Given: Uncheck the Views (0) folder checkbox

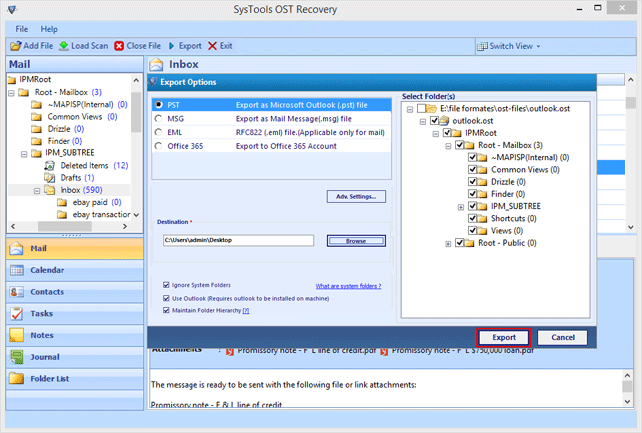Looking at the screenshot, I should tap(472, 230).
